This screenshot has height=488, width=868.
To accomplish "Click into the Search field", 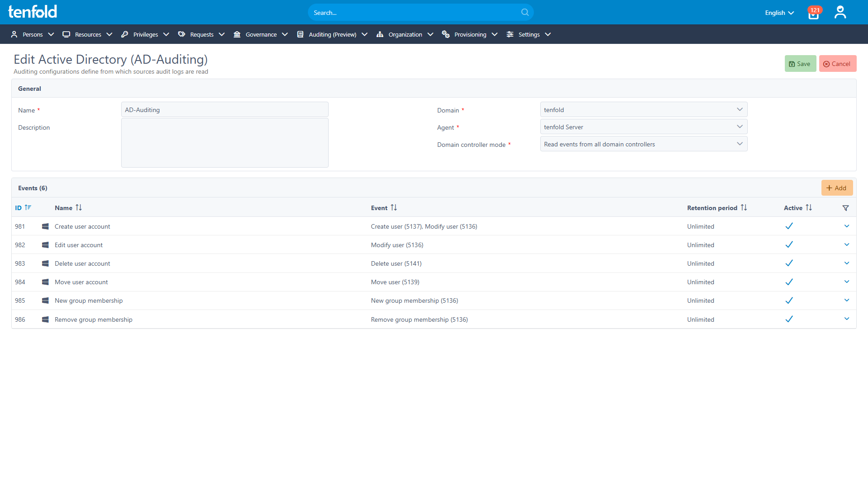I will 420,12.
